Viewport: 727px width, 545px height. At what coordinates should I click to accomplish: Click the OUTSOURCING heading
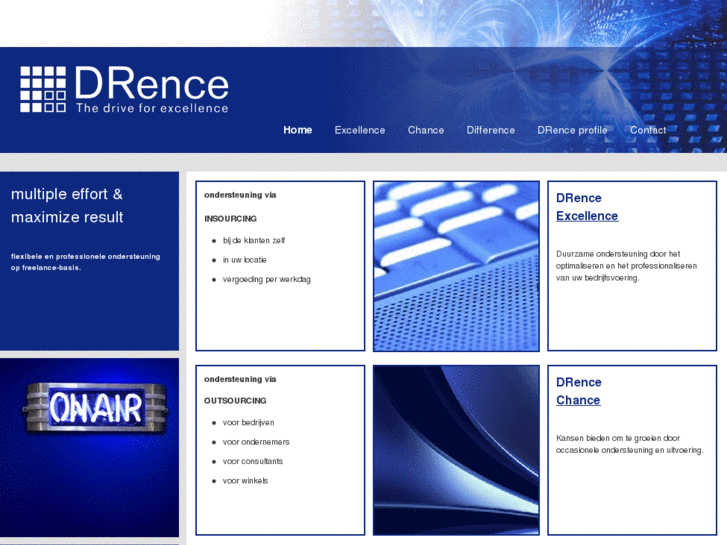click(x=235, y=401)
